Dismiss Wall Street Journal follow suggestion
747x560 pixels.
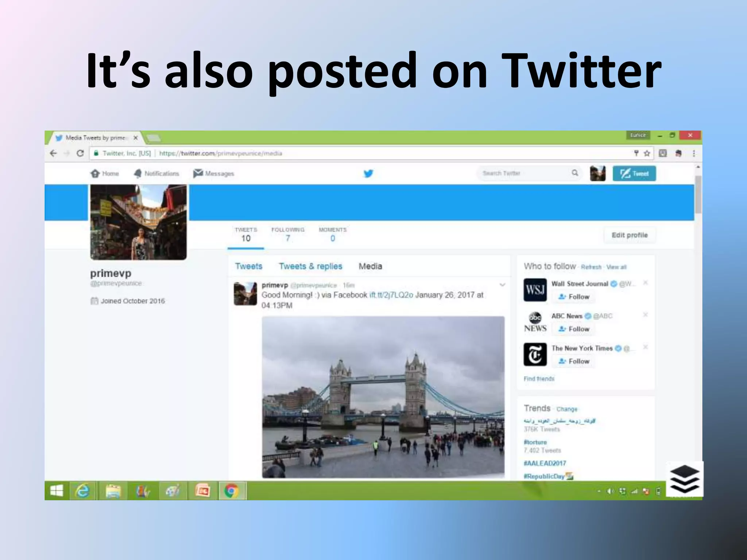645,283
